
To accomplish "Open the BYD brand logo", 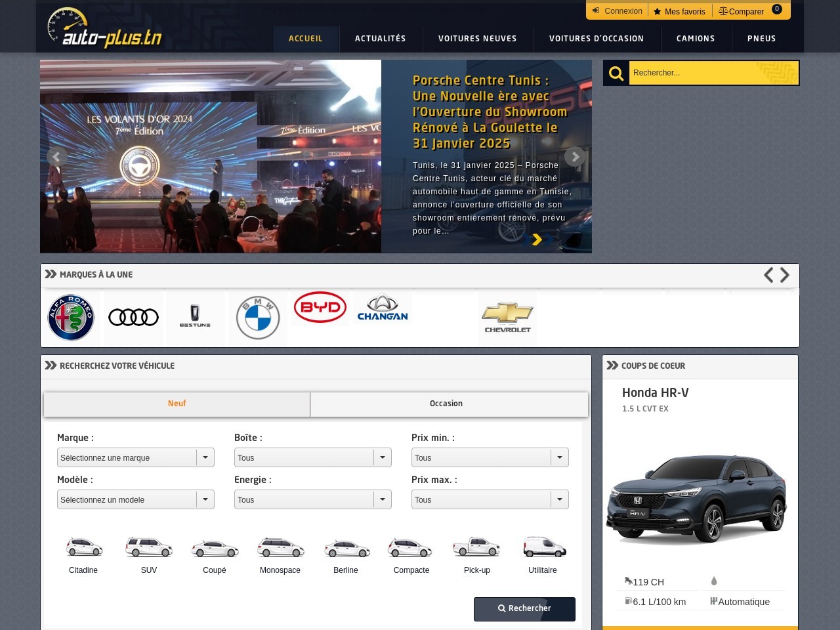I will (x=320, y=307).
